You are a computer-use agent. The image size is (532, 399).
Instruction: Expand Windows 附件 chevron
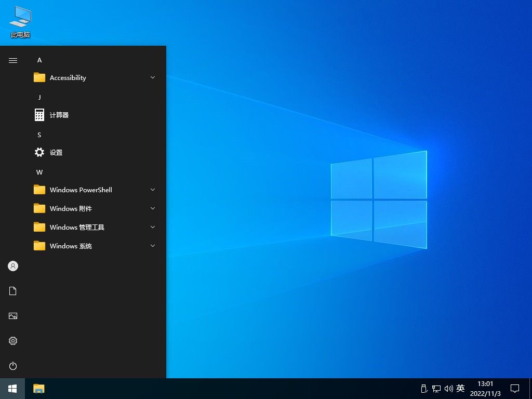click(x=153, y=208)
